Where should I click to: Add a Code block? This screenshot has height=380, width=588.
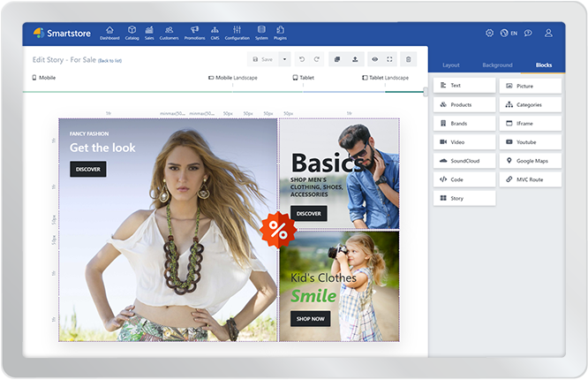[464, 179]
